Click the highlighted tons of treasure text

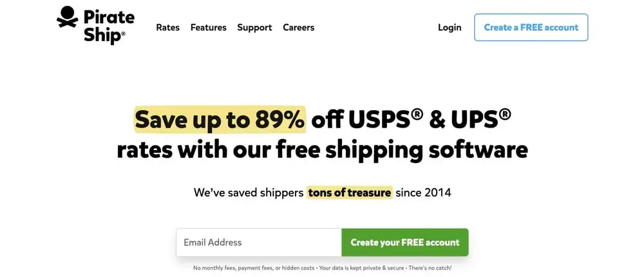click(x=349, y=193)
